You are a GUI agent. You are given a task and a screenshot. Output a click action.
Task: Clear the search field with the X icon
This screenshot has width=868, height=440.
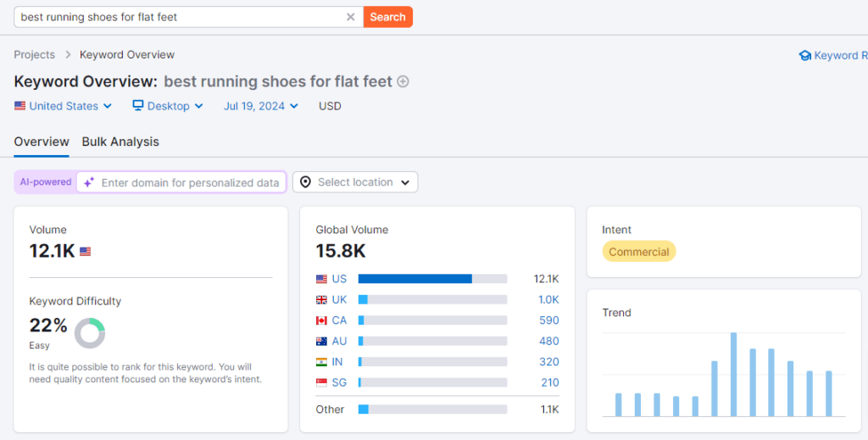click(x=351, y=17)
